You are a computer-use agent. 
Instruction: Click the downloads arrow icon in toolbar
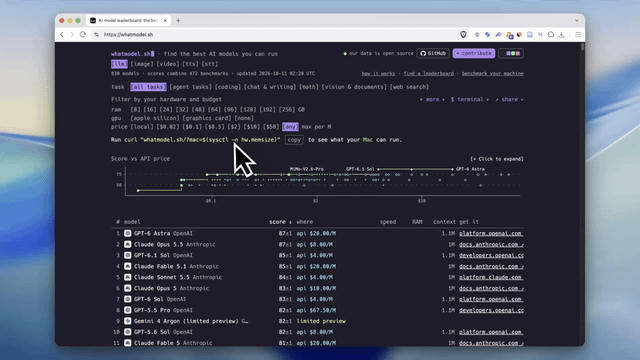click(x=561, y=35)
